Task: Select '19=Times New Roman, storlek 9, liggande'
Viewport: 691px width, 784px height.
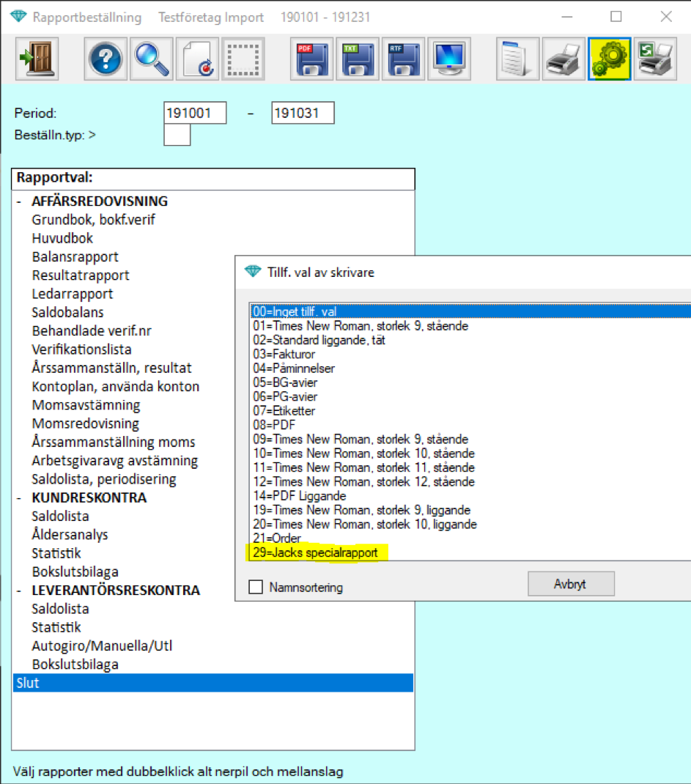Action: point(361,510)
